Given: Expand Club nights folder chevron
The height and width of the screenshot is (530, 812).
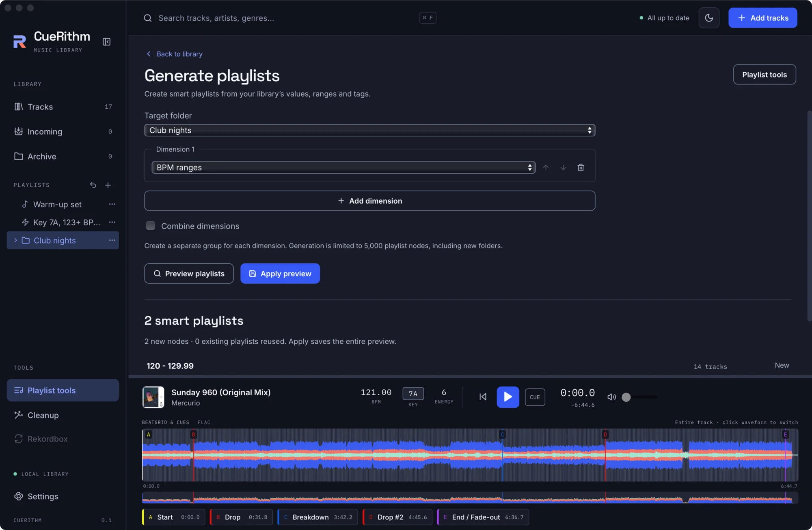Looking at the screenshot, I should point(15,240).
